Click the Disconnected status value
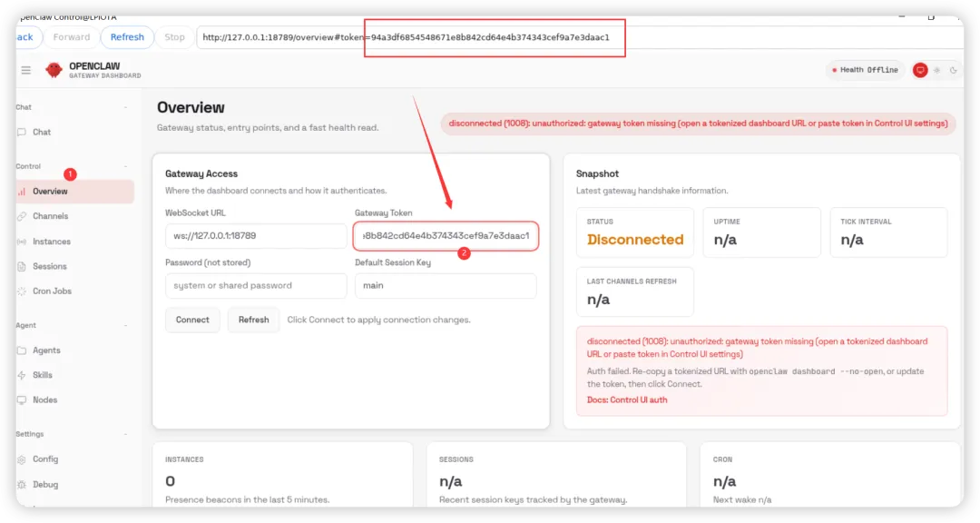The image size is (980, 523). [x=635, y=240]
